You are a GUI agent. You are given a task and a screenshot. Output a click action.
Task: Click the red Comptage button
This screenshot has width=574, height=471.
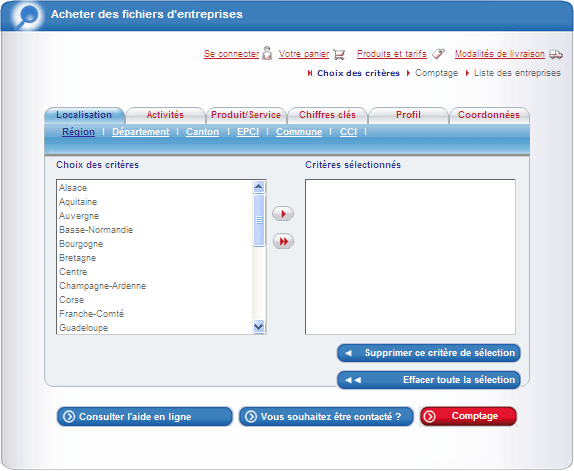(x=468, y=416)
